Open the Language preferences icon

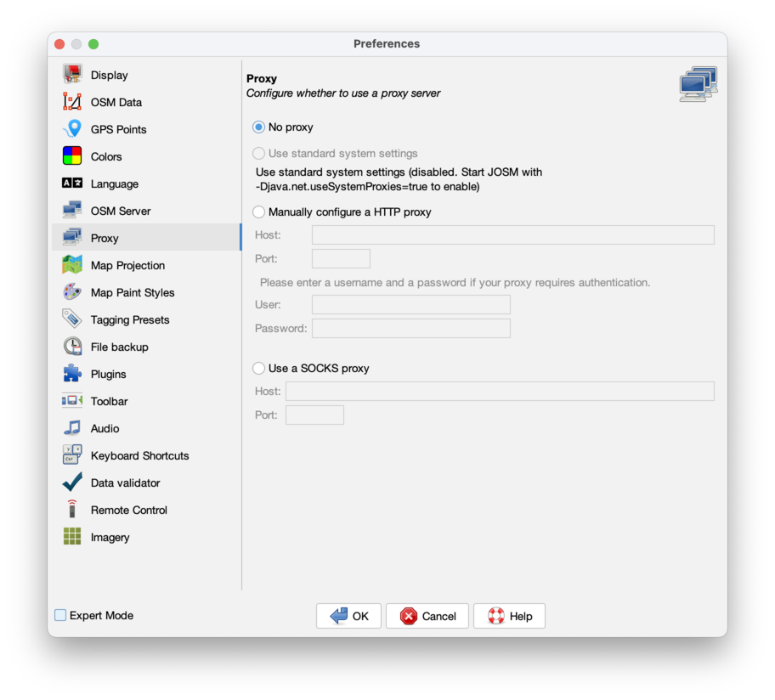tap(71, 183)
